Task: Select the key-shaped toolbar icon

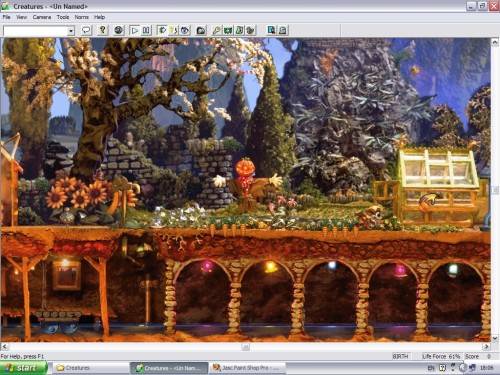Action: (x=217, y=30)
